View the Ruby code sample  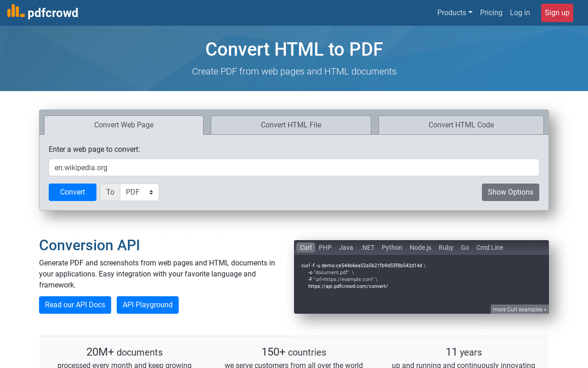click(446, 247)
